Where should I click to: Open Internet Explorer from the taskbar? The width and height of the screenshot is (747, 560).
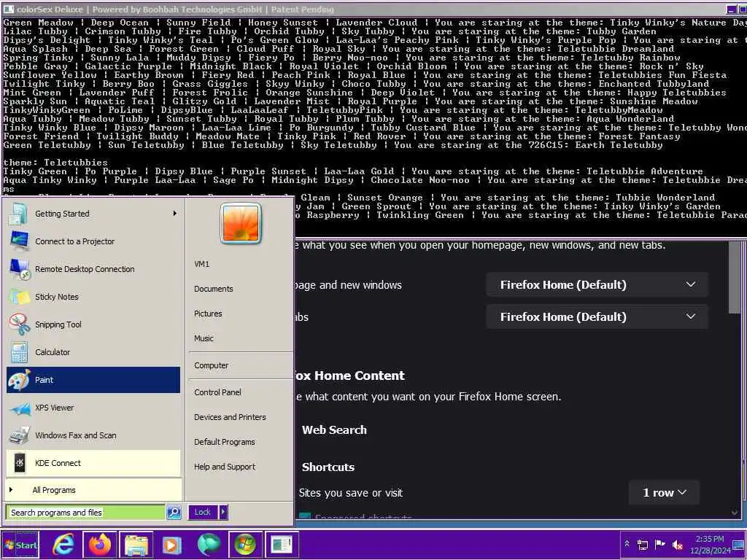tap(64, 545)
